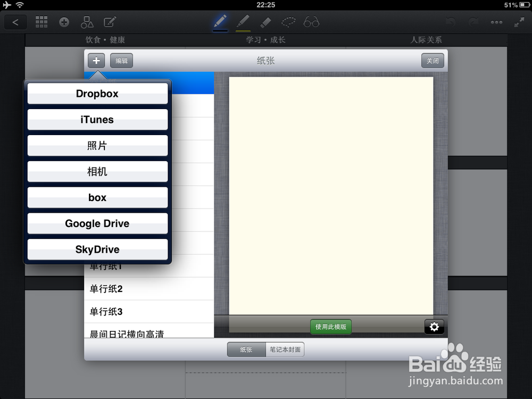Tap the add plus circle icon

[64, 22]
